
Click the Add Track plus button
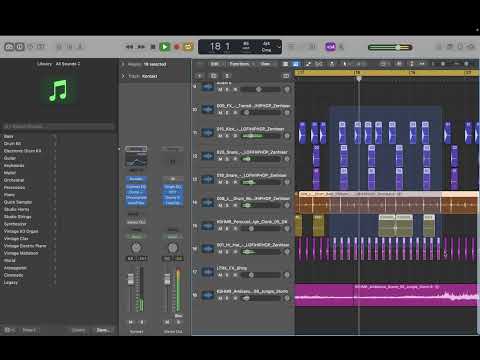point(200,76)
